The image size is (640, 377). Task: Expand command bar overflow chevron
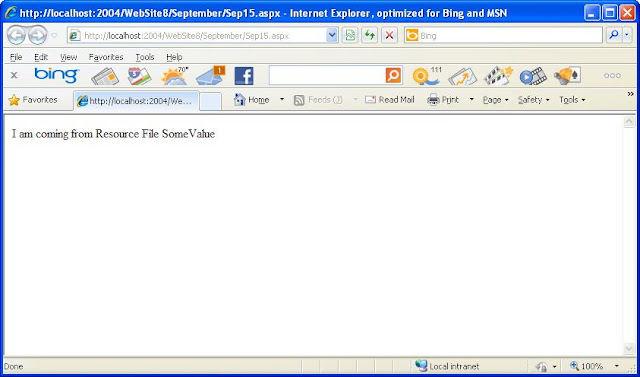coord(631,94)
